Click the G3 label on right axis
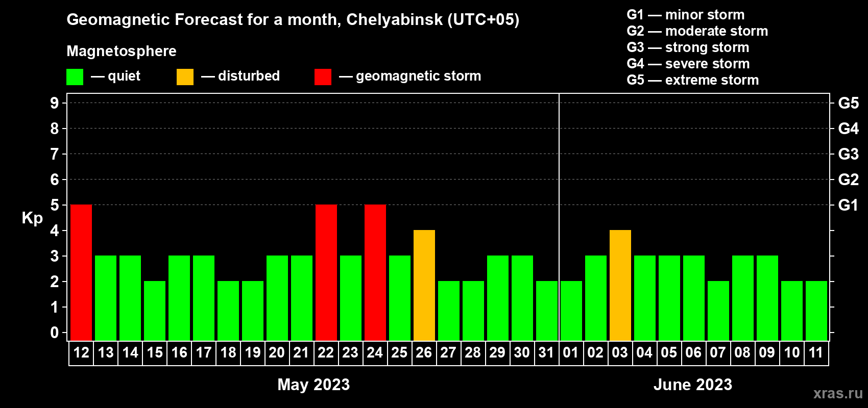The image size is (868, 408). pos(849,154)
